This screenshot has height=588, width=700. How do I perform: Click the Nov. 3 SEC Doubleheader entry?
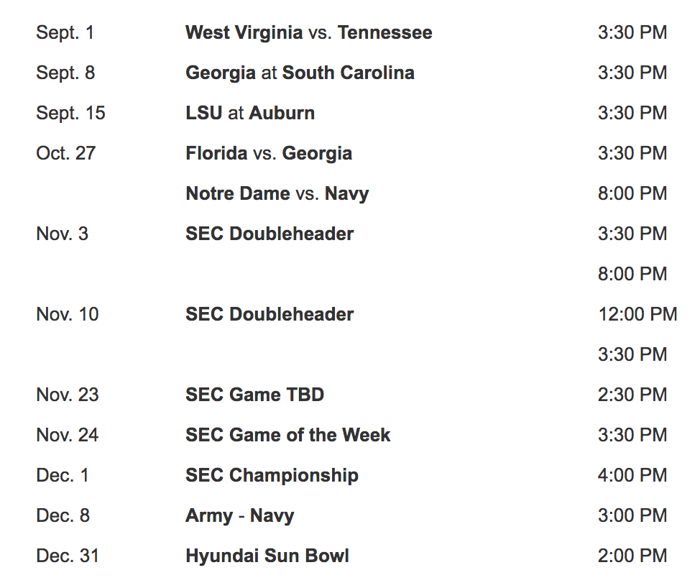coord(270,234)
